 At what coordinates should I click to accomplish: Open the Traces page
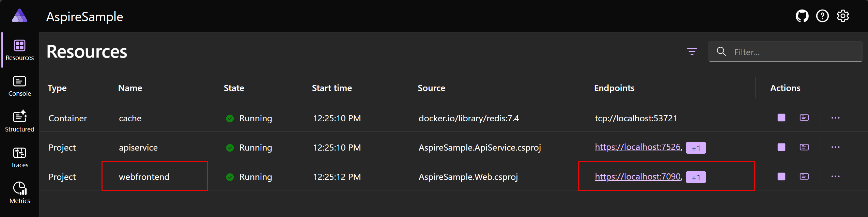[20, 157]
